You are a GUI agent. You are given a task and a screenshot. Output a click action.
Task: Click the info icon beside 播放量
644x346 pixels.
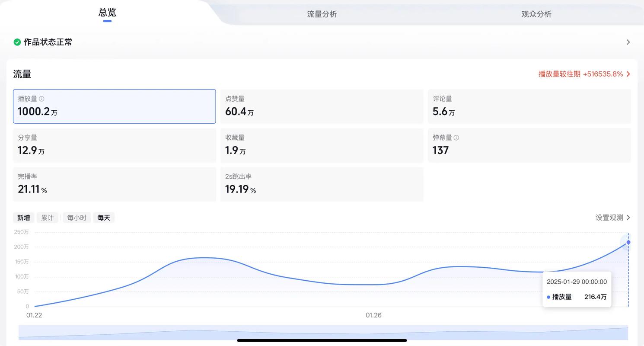click(x=41, y=99)
